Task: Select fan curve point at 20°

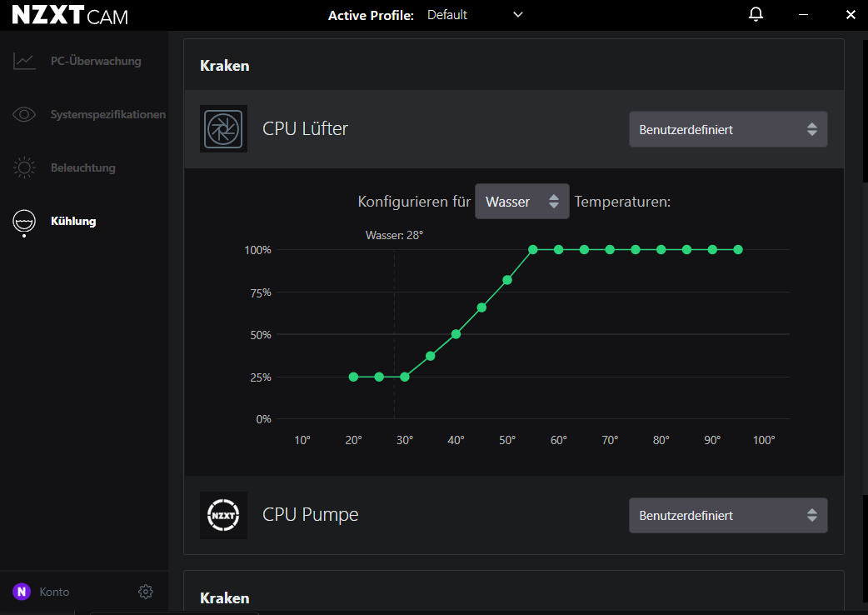Action: (354, 377)
